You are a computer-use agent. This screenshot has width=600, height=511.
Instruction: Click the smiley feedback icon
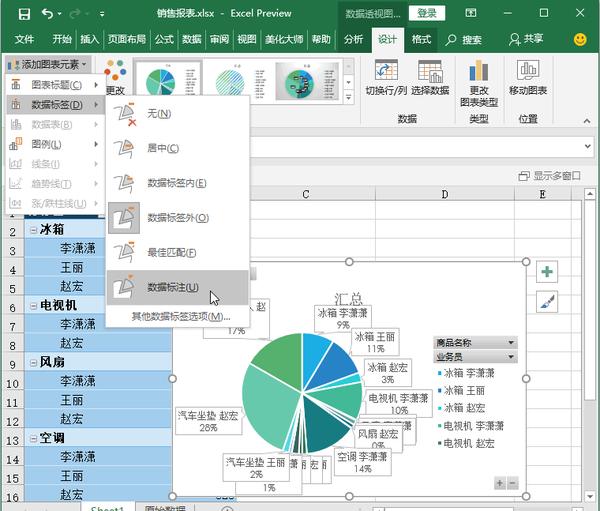coord(580,39)
